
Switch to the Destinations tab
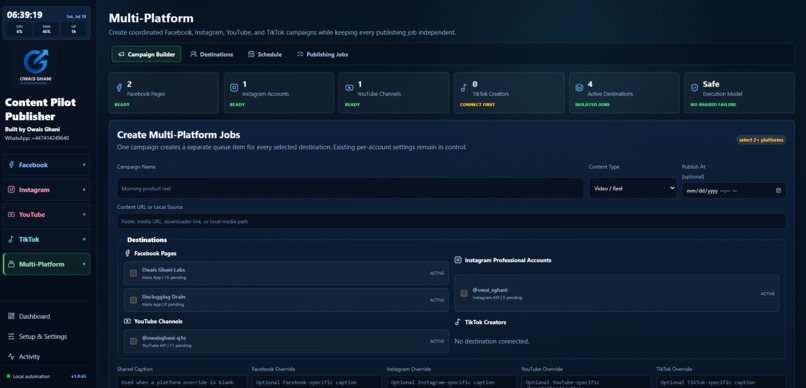(211, 54)
